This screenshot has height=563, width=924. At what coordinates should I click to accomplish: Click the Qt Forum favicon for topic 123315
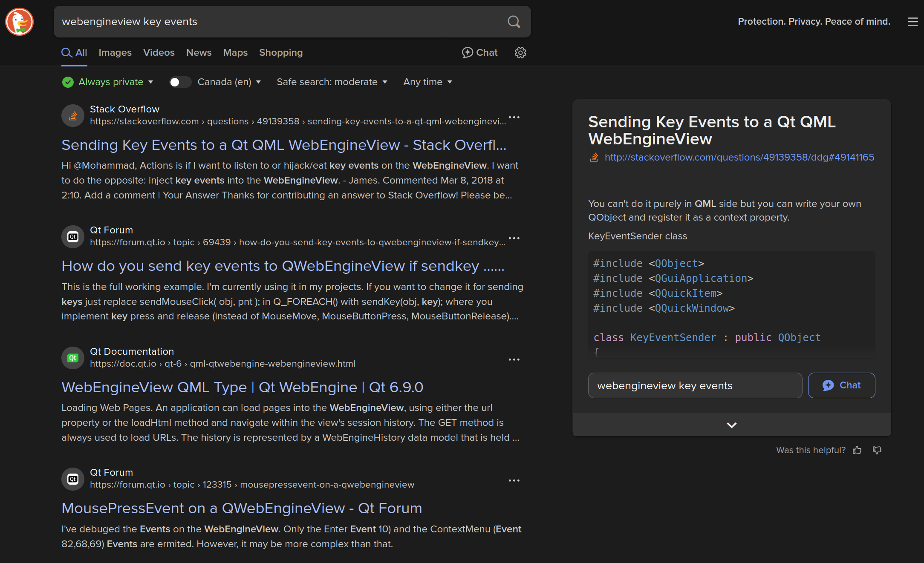(x=73, y=479)
